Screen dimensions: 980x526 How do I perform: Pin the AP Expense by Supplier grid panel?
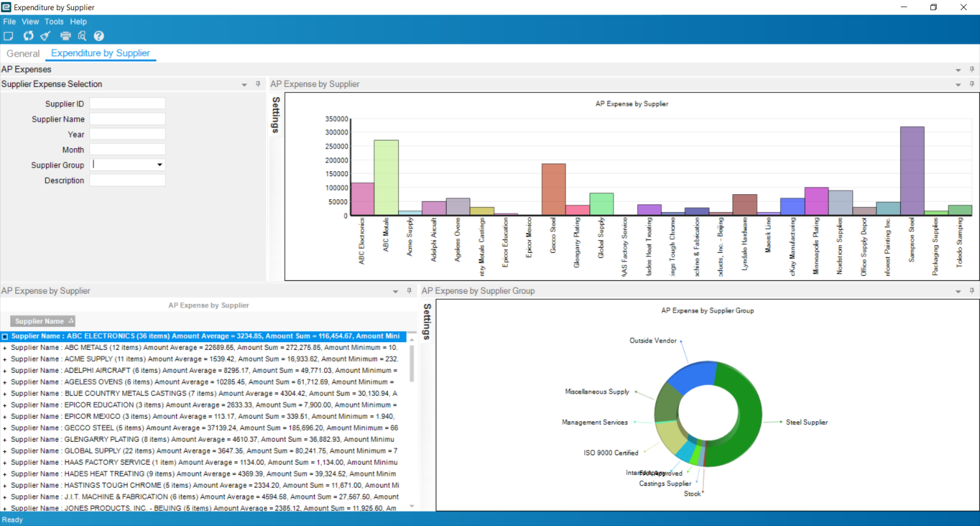point(408,290)
